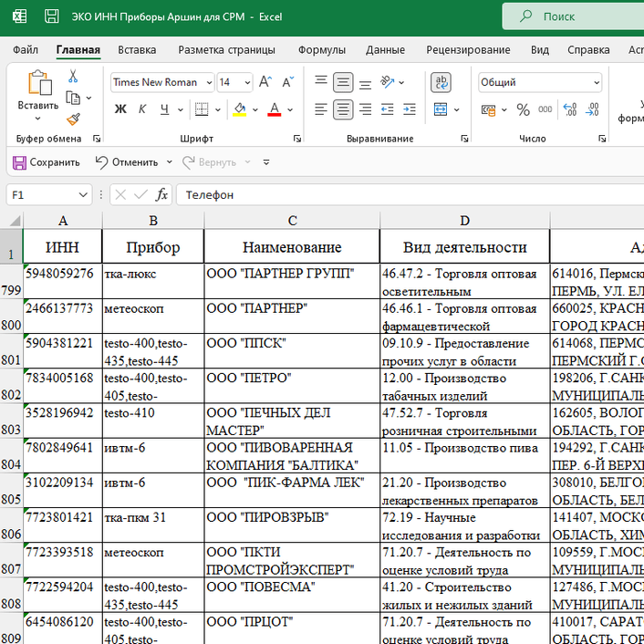Decrease font size with the small A
644x644 pixels.
[288, 82]
